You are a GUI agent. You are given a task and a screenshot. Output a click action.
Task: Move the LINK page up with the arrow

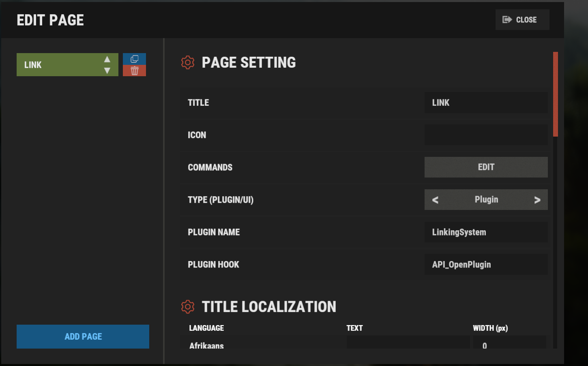[107, 60]
